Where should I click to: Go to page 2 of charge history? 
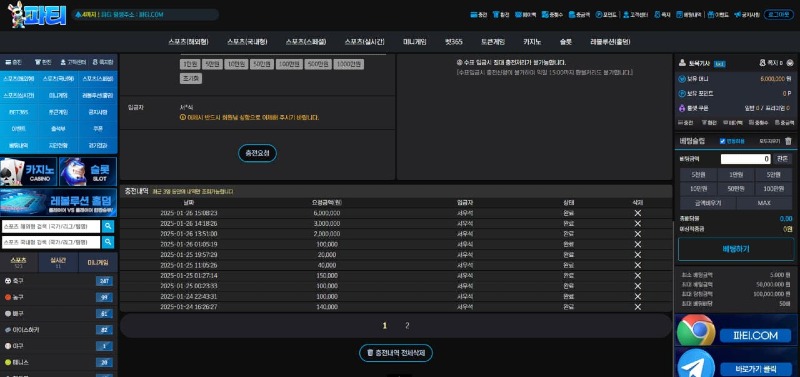click(x=407, y=325)
